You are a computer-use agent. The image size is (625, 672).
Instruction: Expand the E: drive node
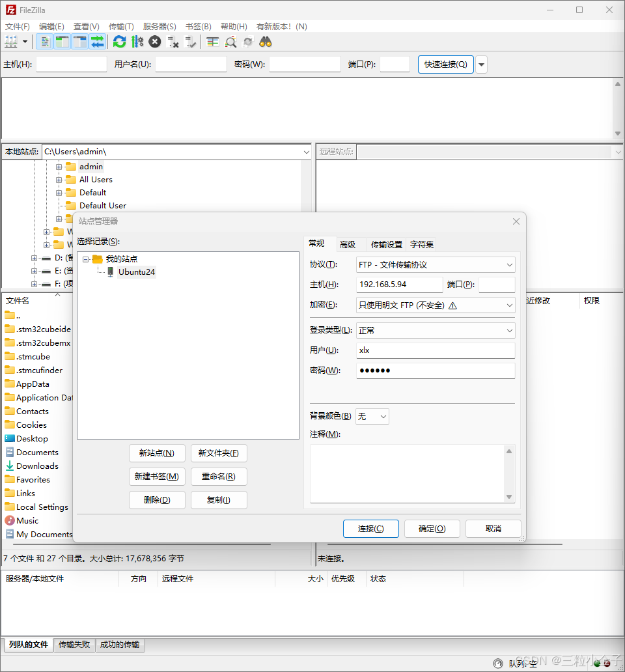(34, 271)
